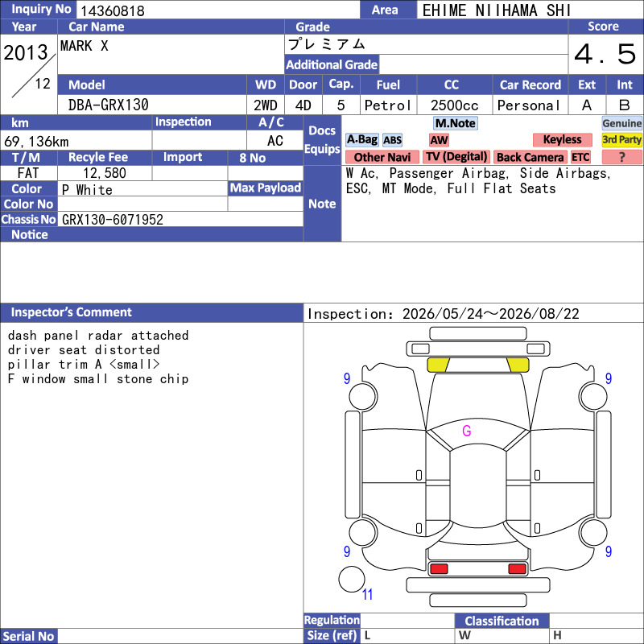
Task: Click the Score value 4.5
Action: [x=605, y=54]
